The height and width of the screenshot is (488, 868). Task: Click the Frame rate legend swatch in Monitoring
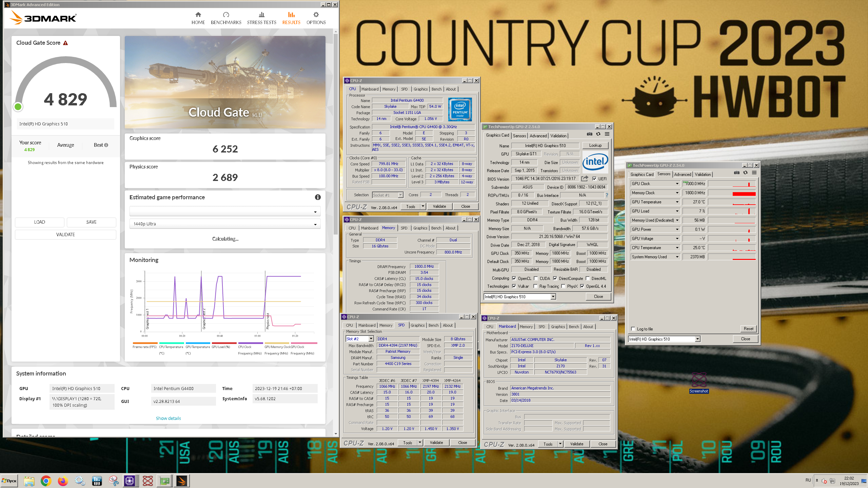[x=145, y=343]
